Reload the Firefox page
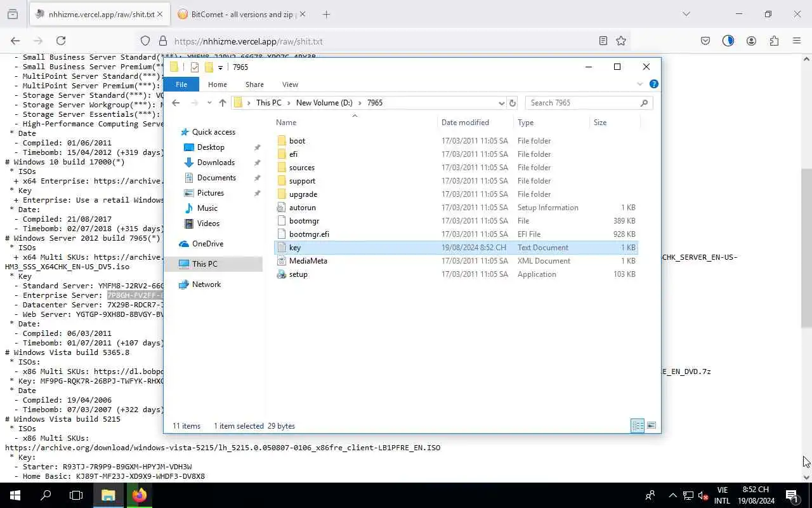The image size is (812, 508). coord(61,41)
